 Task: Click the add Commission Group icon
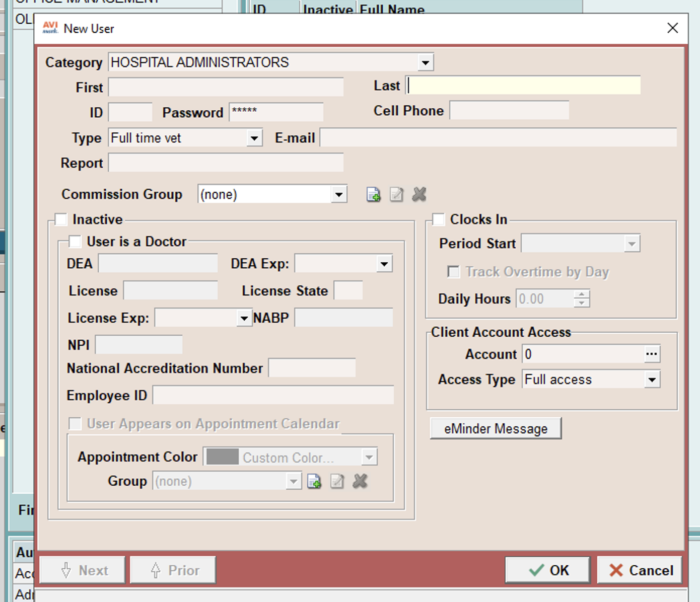pyautogui.click(x=373, y=194)
